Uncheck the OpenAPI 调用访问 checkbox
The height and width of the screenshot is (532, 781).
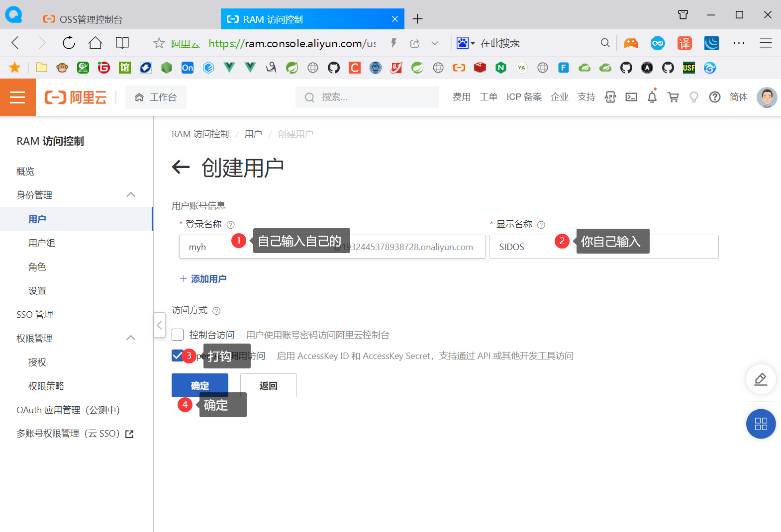177,355
